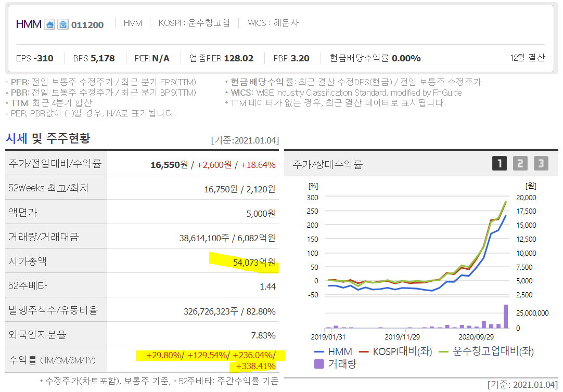Select the trading volume 38,614,100주 value
Viewport: 563px width, 392px height.
pos(204,238)
